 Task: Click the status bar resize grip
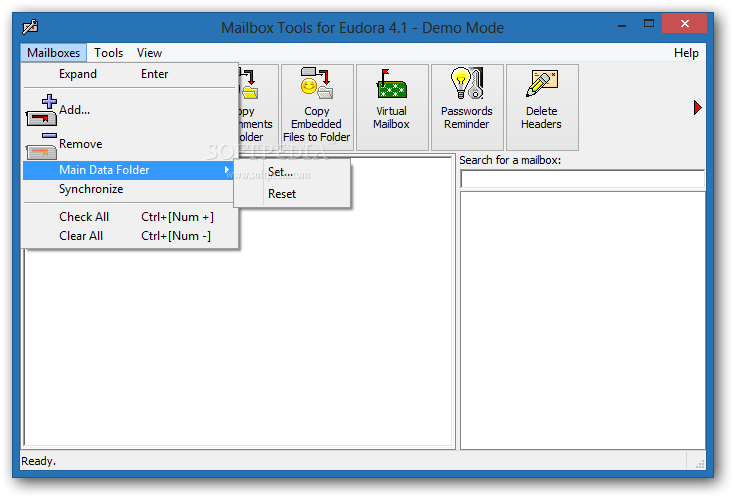699,464
